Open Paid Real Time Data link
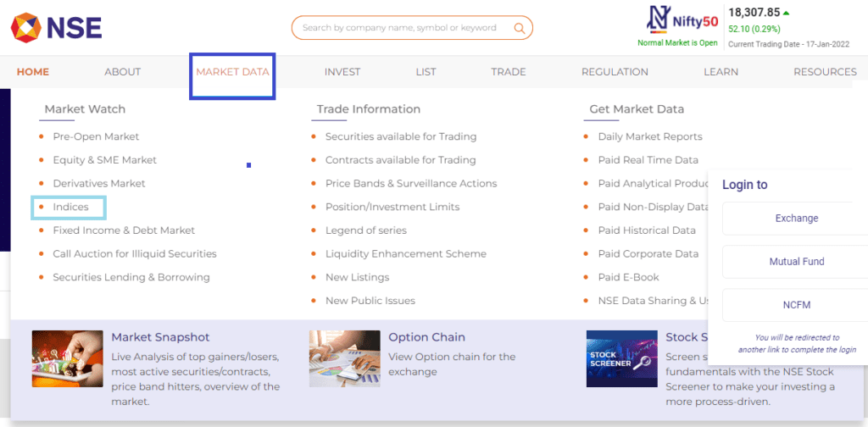This screenshot has width=868, height=427. (648, 160)
